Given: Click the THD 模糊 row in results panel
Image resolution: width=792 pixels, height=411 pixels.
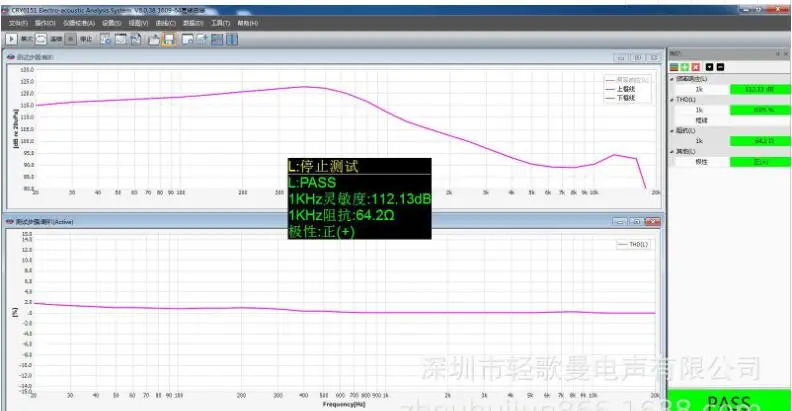Looking at the screenshot, I should [x=729, y=121].
